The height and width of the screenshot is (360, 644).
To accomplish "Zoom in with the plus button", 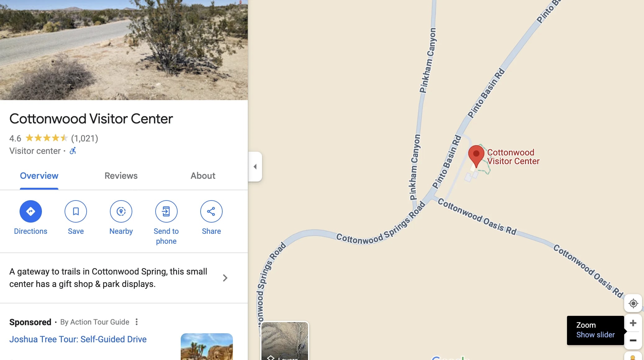I will click(633, 323).
